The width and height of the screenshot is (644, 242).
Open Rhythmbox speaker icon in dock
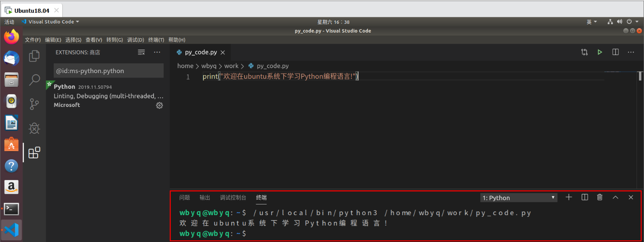pos(12,101)
